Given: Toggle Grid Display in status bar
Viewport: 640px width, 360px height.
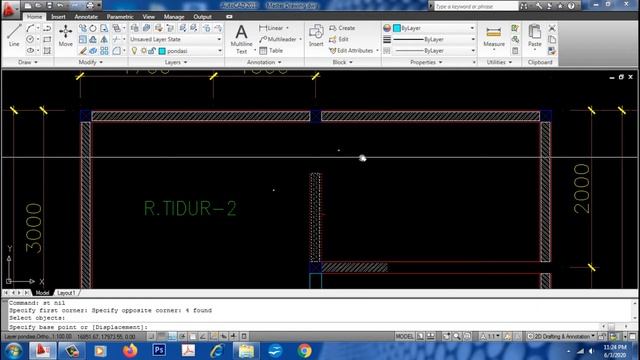Looking at the screenshot, I should (162, 336).
